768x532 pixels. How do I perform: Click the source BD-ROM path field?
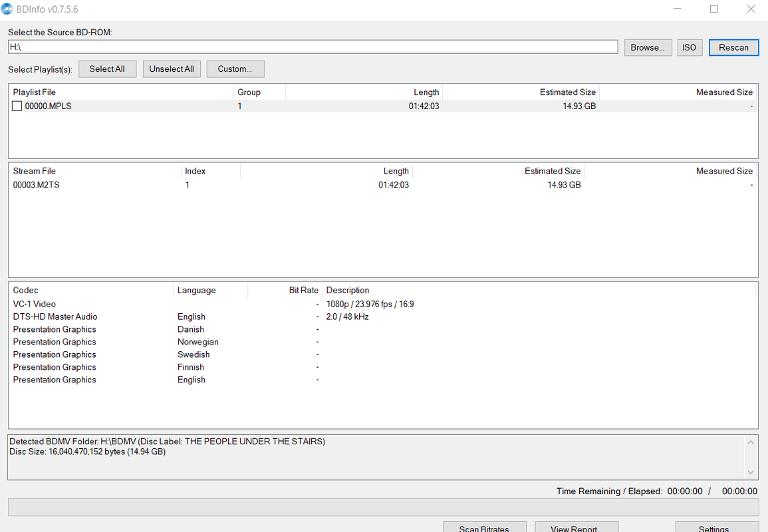313,47
